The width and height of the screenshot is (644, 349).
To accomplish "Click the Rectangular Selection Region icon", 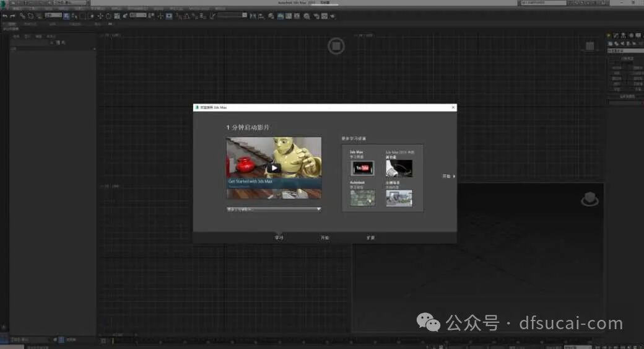I will [x=83, y=16].
